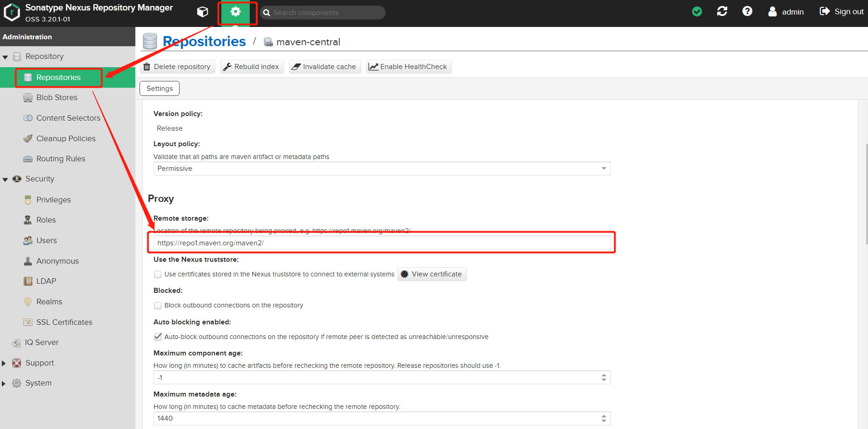This screenshot has height=429, width=868.
Task: Open Anonymous settings
Action: coord(58,261)
